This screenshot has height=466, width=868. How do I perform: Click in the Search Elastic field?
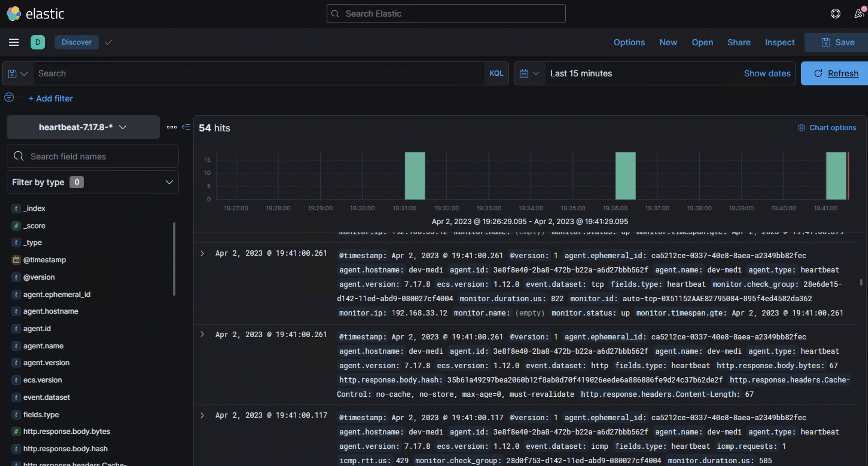tap(446, 13)
